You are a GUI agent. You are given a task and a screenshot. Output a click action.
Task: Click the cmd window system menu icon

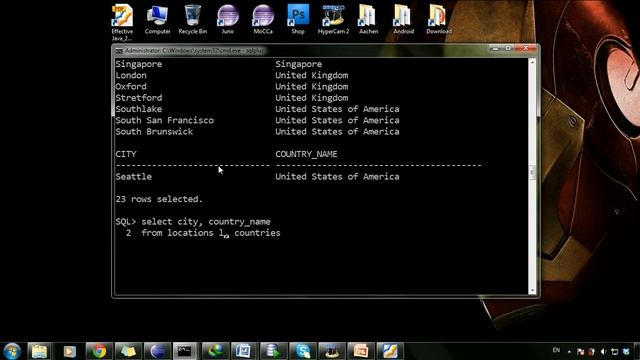(119, 51)
